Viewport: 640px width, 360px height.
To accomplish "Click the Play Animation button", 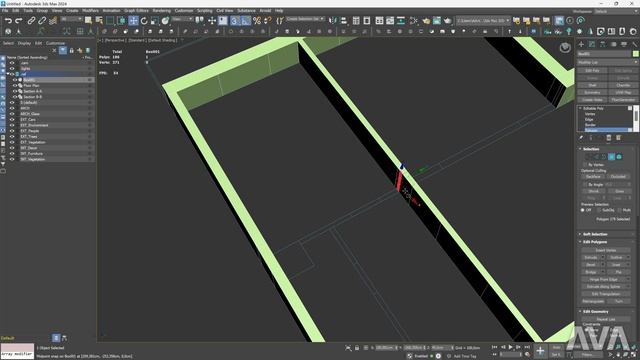I will pyautogui.click(x=510, y=347).
